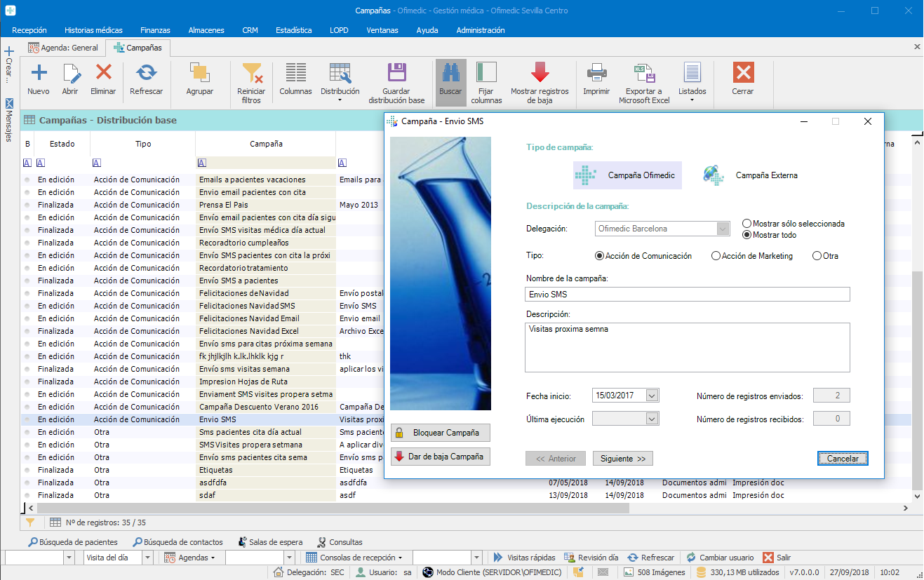
Task: Switch to Agenda: General tab
Action: pyautogui.click(x=63, y=48)
